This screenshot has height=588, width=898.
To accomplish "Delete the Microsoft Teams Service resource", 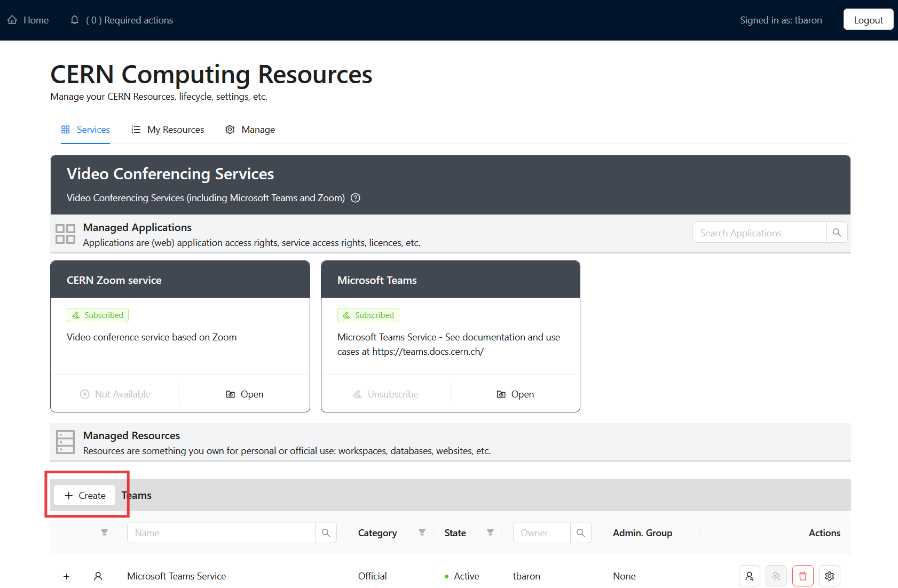I will click(x=802, y=576).
